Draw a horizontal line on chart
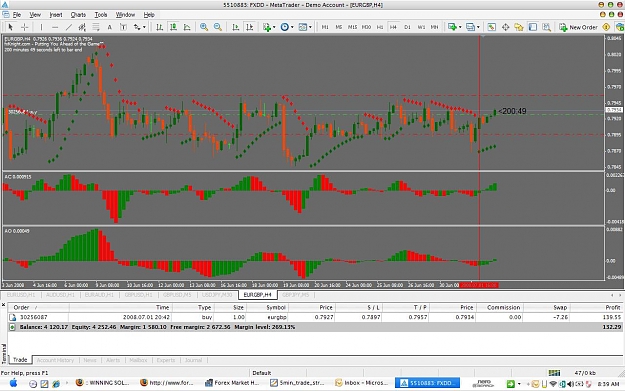This screenshot has width=625, height=391. tap(55, 27)
